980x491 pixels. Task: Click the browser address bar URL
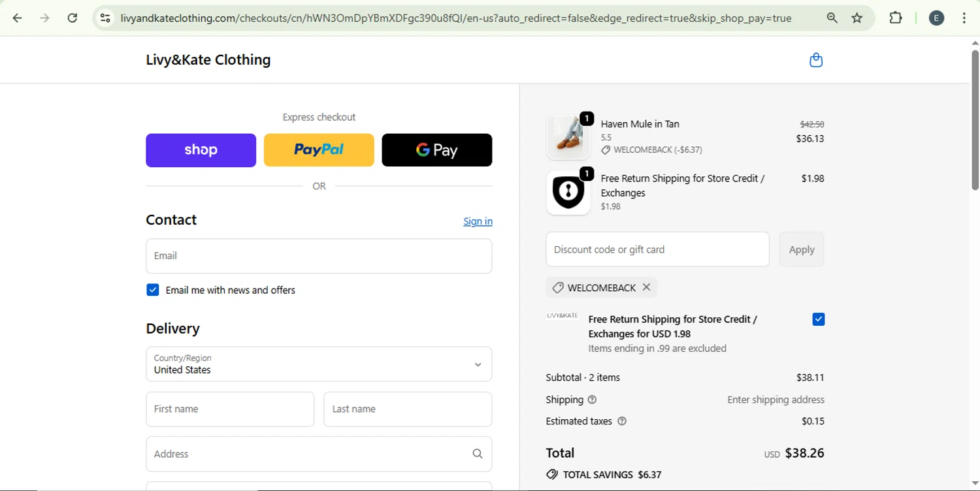click(456, 18)
